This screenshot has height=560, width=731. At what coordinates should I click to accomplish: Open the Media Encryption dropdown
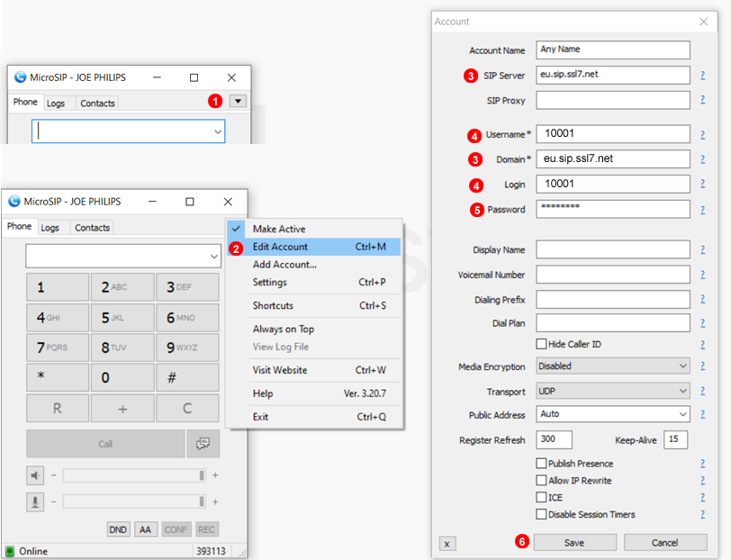(613, 366)
